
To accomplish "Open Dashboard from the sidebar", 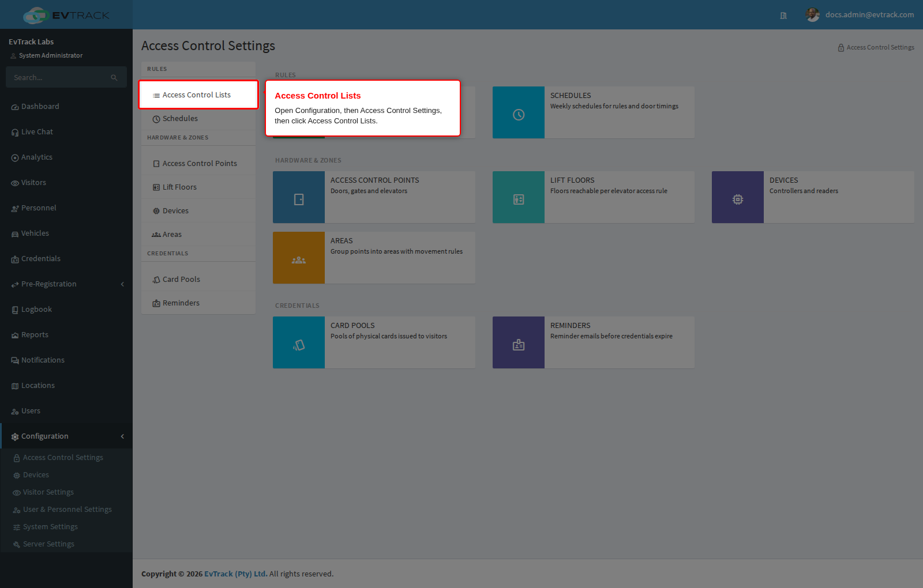I will (66, 107).
